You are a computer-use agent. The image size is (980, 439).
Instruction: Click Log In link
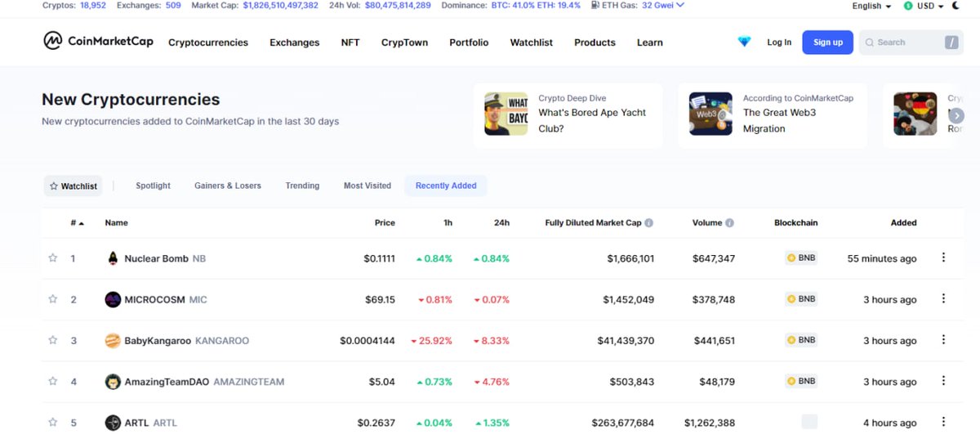click(779, 43)
